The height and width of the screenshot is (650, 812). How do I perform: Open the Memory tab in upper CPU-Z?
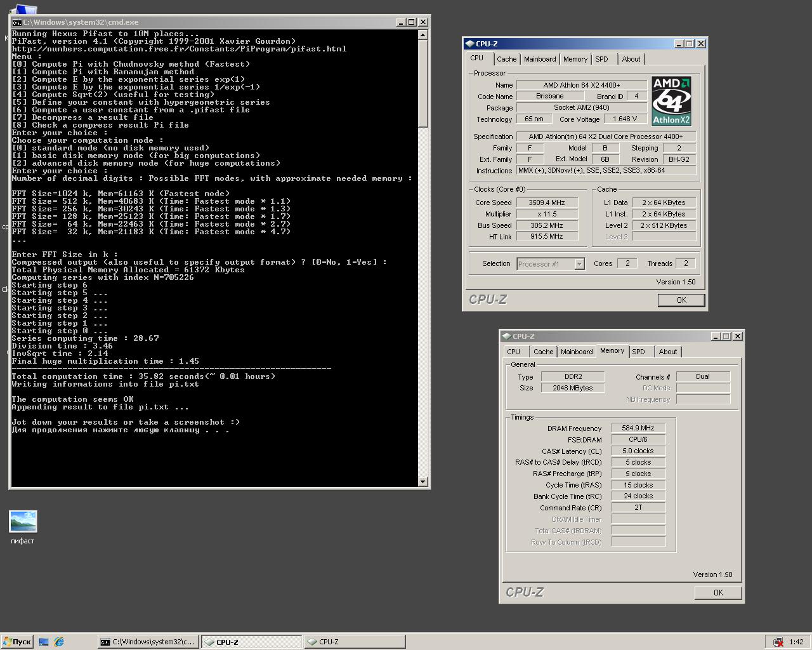(575, 59)
